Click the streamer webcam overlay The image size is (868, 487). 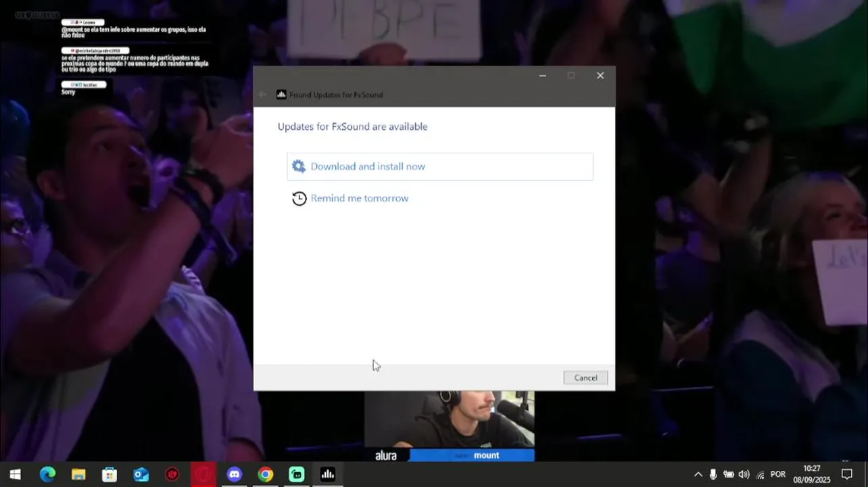pos(450,419)
